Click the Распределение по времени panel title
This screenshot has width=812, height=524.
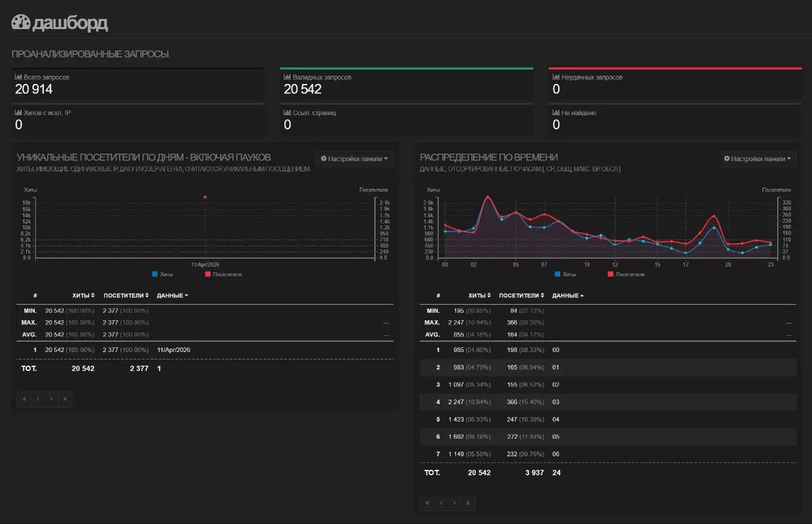click(489, 157)
